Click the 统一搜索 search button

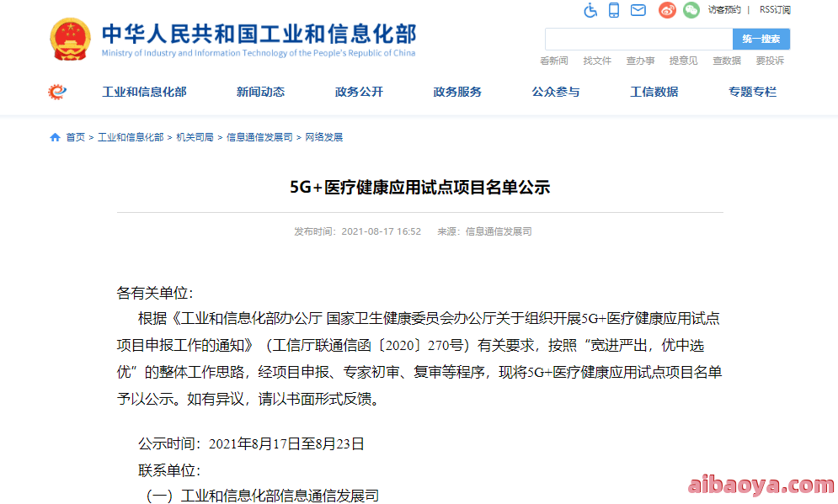(761, 39)
